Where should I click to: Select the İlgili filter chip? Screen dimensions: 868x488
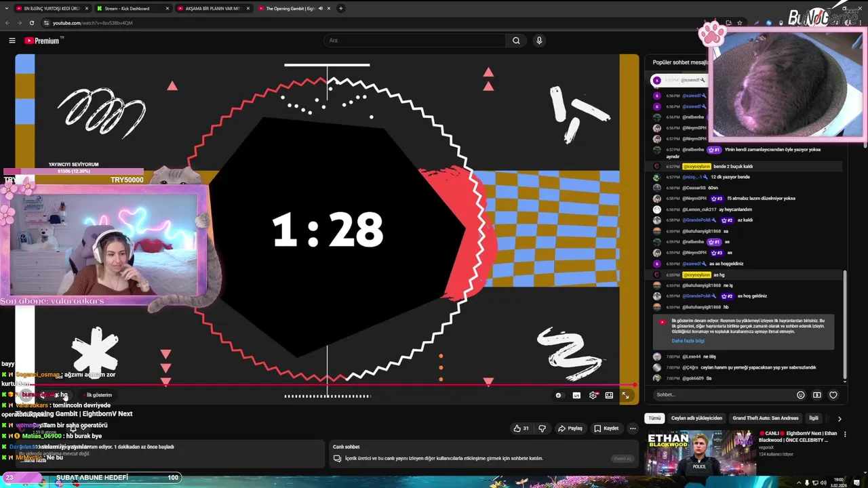813,418
